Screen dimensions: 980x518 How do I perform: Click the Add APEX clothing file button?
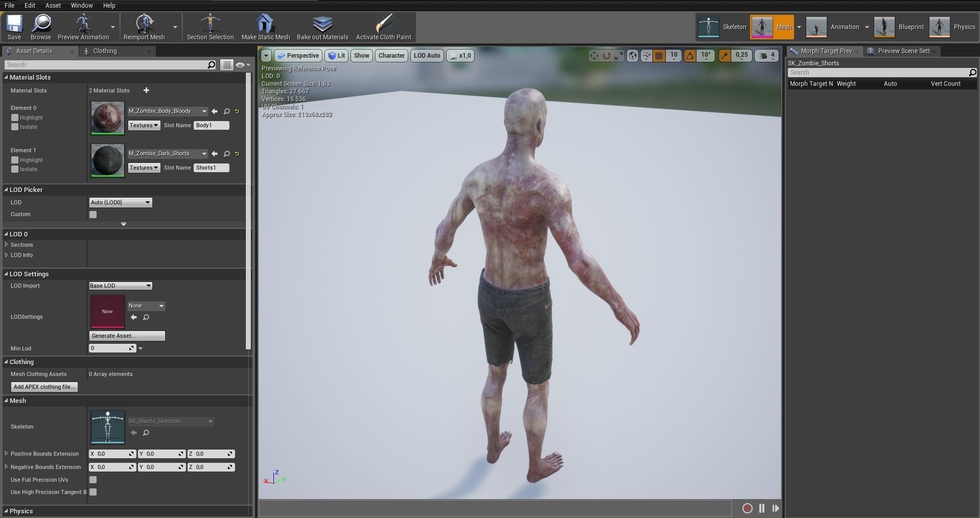tap(44, 387)
